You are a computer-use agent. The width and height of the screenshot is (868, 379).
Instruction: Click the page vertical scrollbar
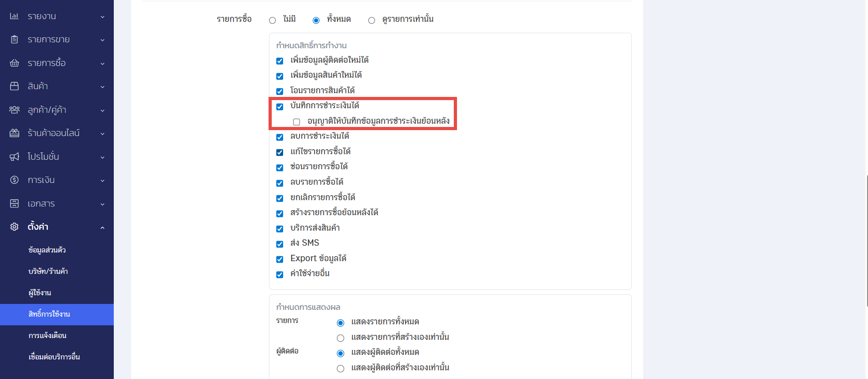(x=866, y=241)
